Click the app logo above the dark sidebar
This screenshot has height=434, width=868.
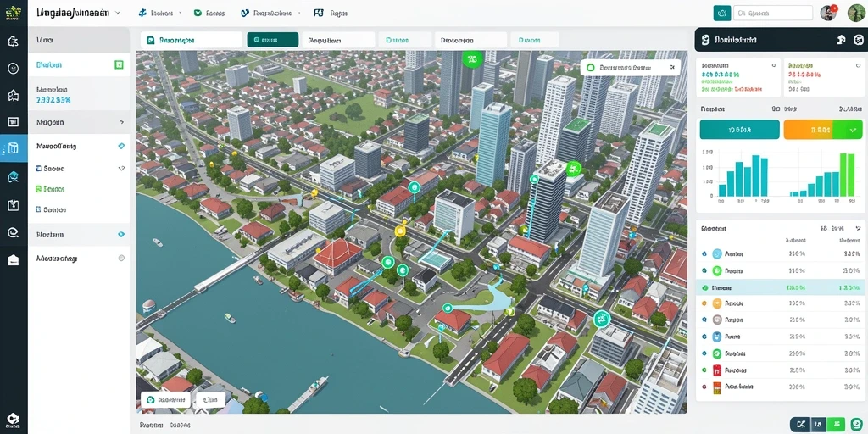click(x=14, y=12)
